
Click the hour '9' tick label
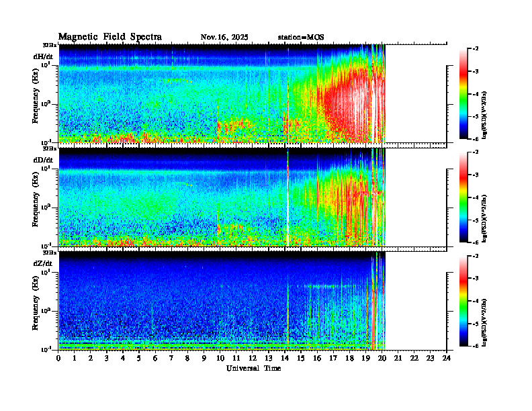pos(204,359)
